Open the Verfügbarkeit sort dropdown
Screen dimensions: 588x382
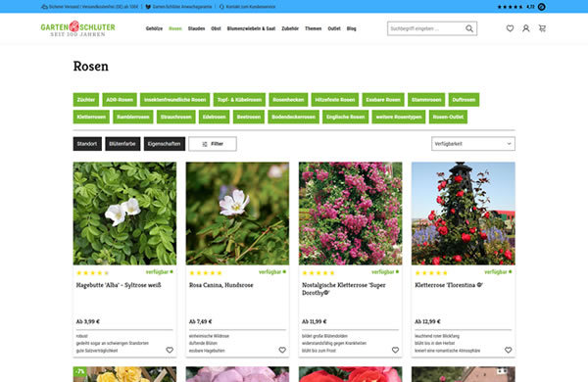click(473, 144)
